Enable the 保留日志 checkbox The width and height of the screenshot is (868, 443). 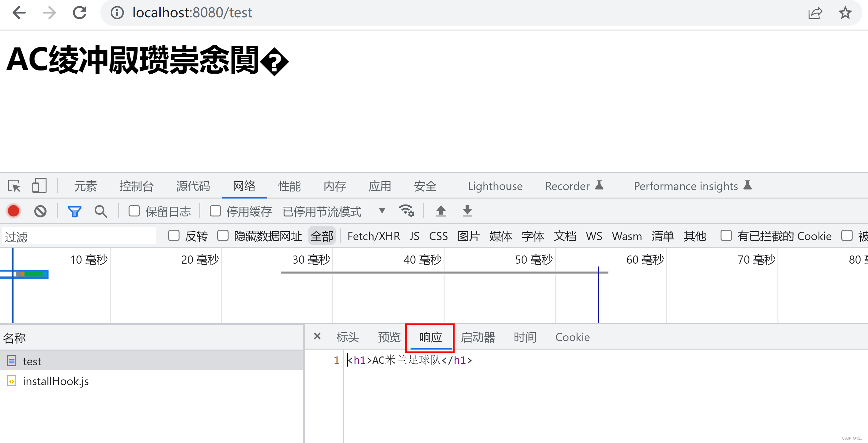click(x=134, y=211)
